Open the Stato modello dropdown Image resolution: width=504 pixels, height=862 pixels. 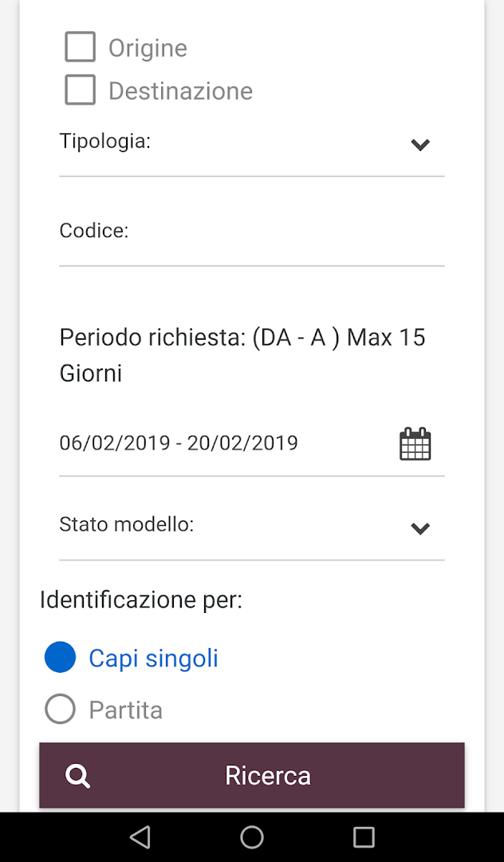[420, 528]
